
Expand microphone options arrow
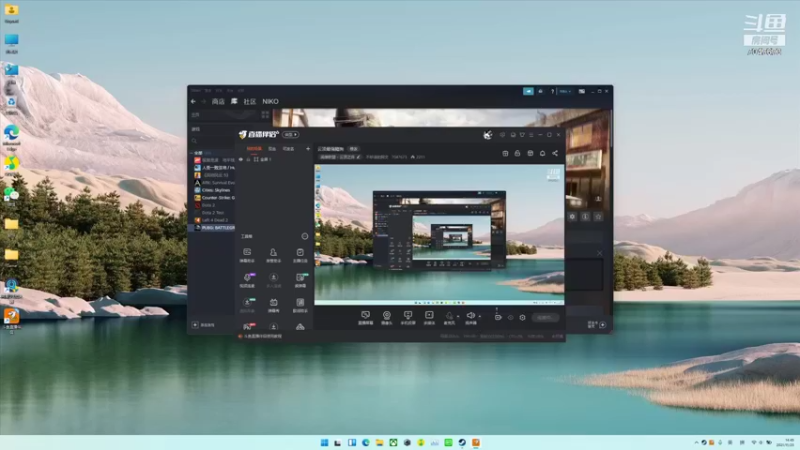pos(458,316)
